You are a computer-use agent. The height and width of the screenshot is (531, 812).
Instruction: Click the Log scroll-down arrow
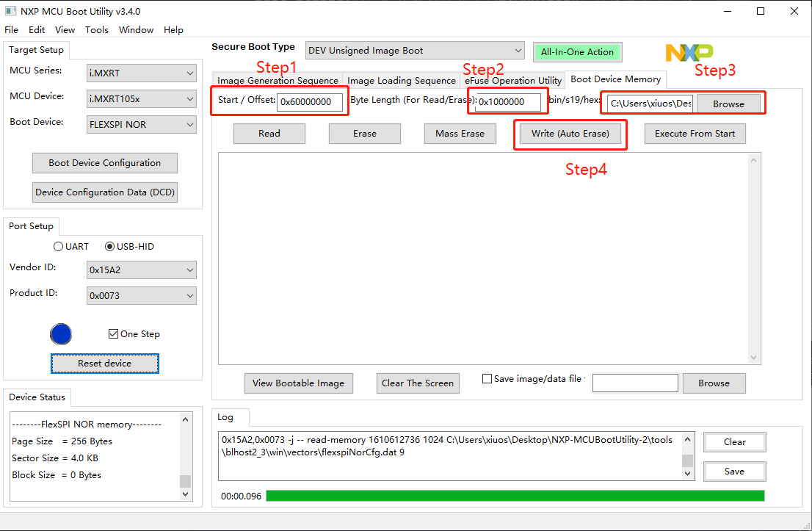[x=688, y=474]
